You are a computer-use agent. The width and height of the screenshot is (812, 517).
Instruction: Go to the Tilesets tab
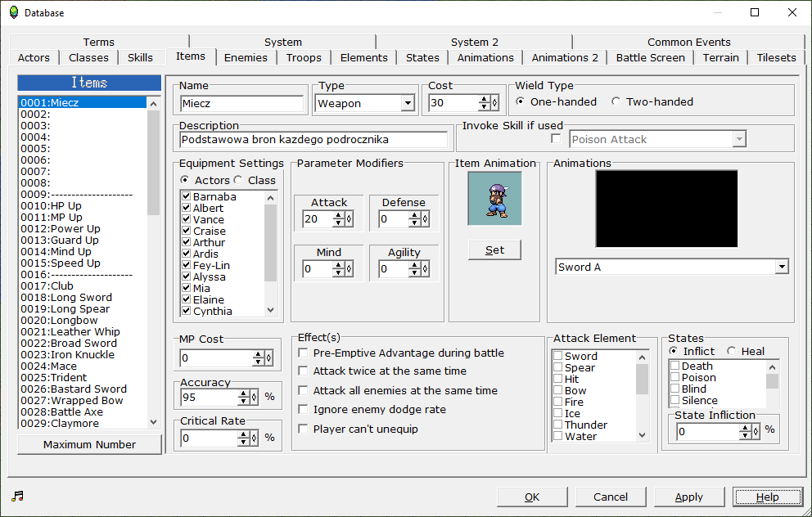point(776,57)
